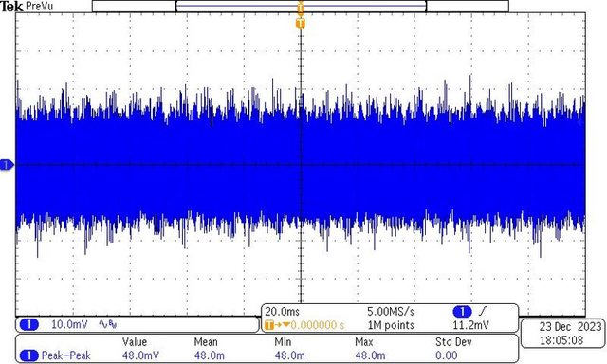Select the 5.00MS/s sample rate readout

[x=390, y=312]
